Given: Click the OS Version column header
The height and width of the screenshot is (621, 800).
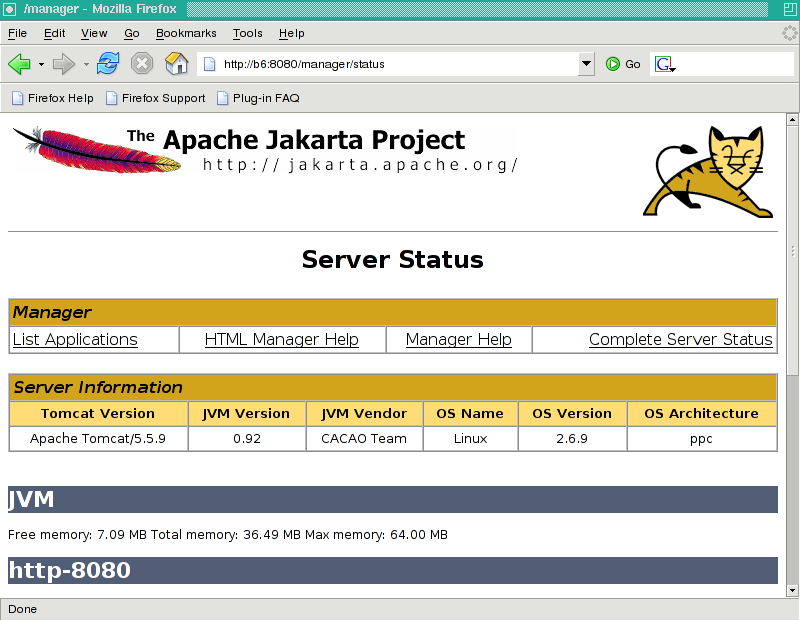Looking at the screenshot, I should point(572,413).
